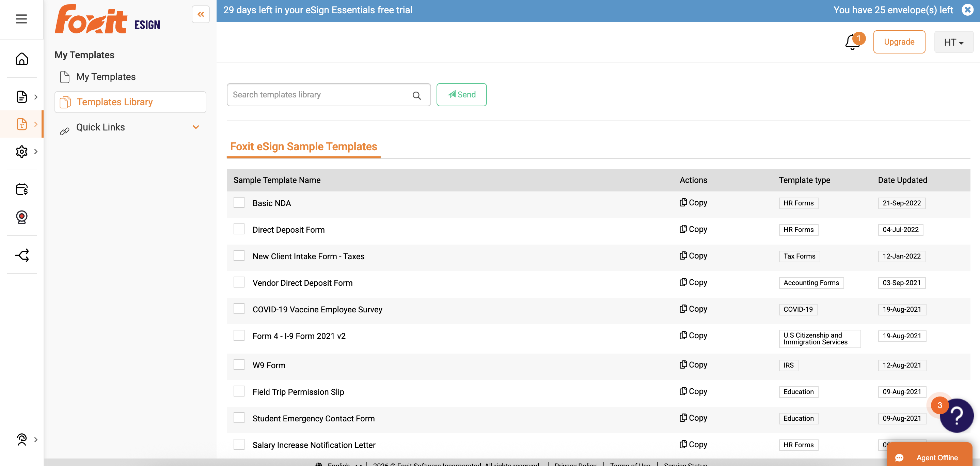Click the webcam recorder sidebar icon
Image resolution: width=980 pixels, height=466 pixels.
[22, 217]
